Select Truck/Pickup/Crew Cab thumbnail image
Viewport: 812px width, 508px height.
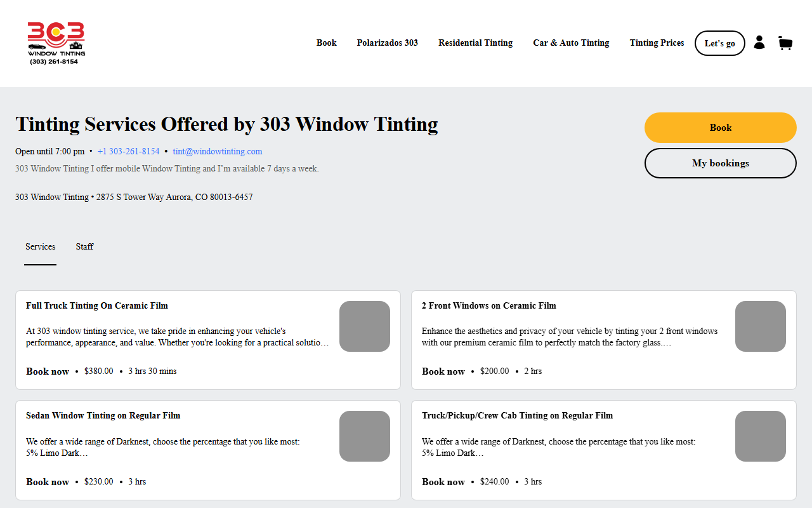point(761,436)
